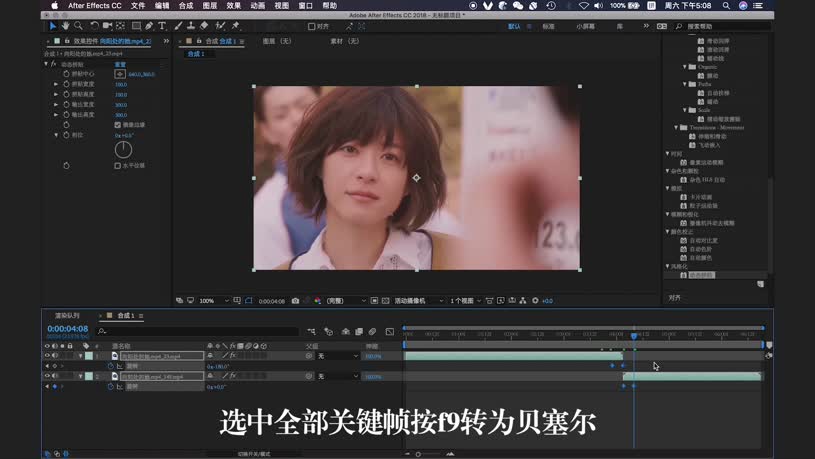Click the show channel color icon
815x459 pixels.
(318, 300)
